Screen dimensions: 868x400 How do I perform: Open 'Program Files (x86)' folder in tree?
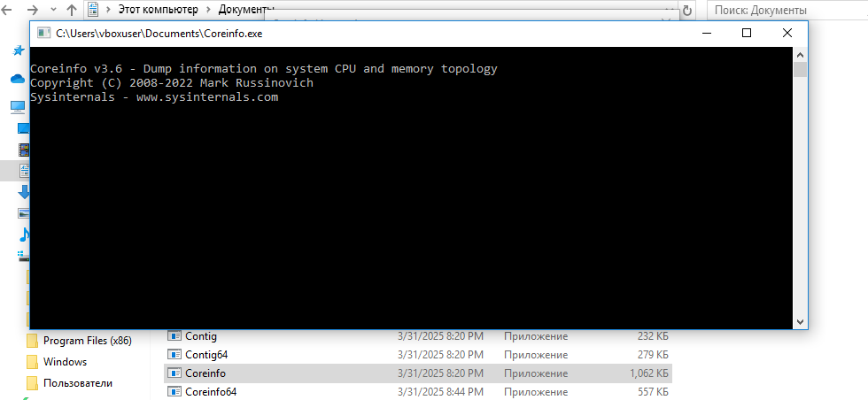point(88,340)
